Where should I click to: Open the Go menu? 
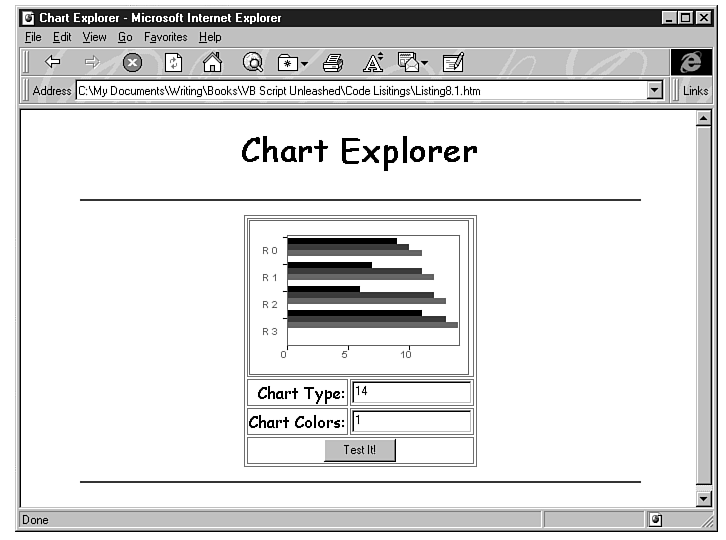pyautogui.click(x=125, y=37)
